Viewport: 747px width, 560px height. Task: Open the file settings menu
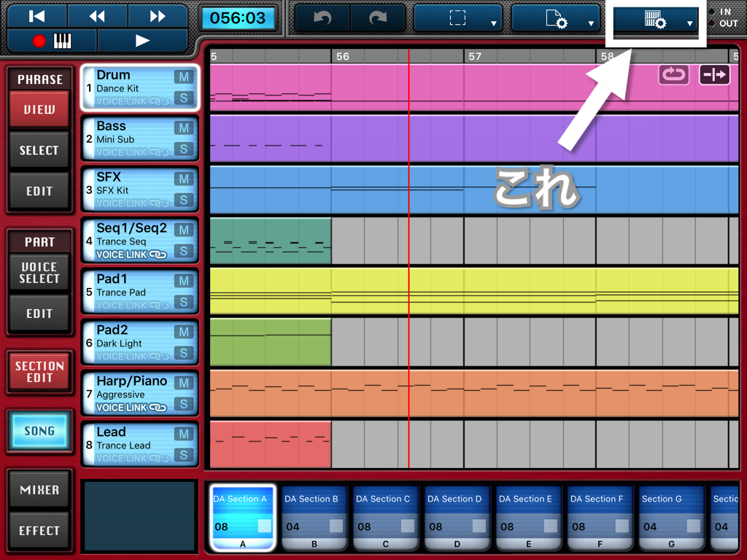point(556,18)
